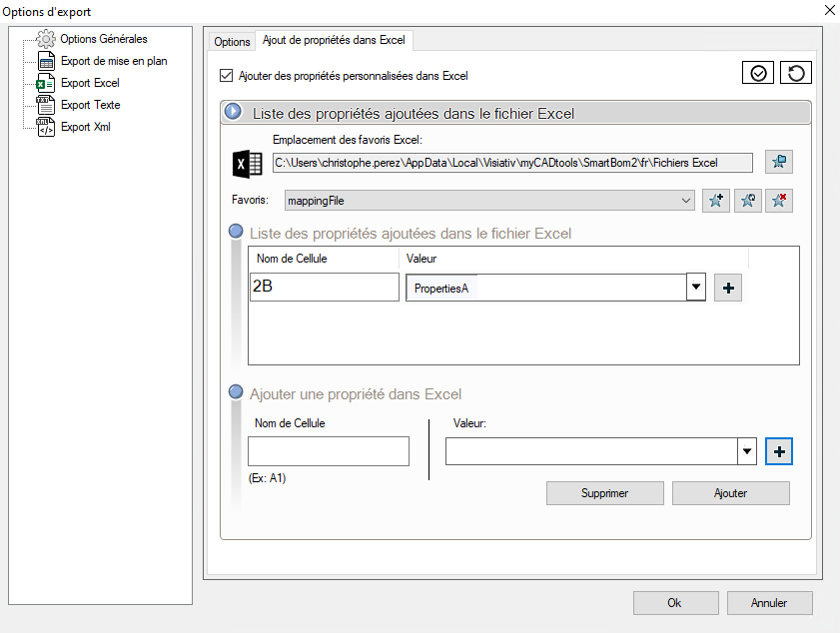Click the Supprimer button

pyautogui.click(x=604, y=493)
